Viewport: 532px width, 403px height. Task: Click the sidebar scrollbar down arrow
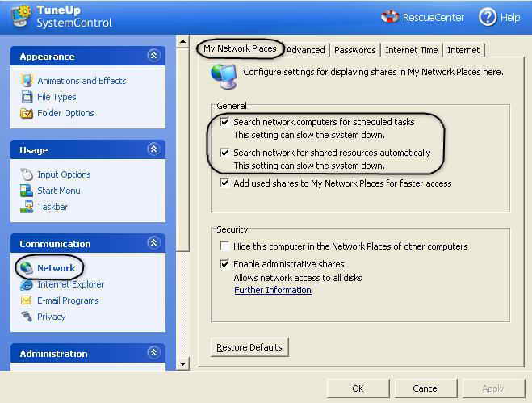pyautogui.click(x=183, y=364)
